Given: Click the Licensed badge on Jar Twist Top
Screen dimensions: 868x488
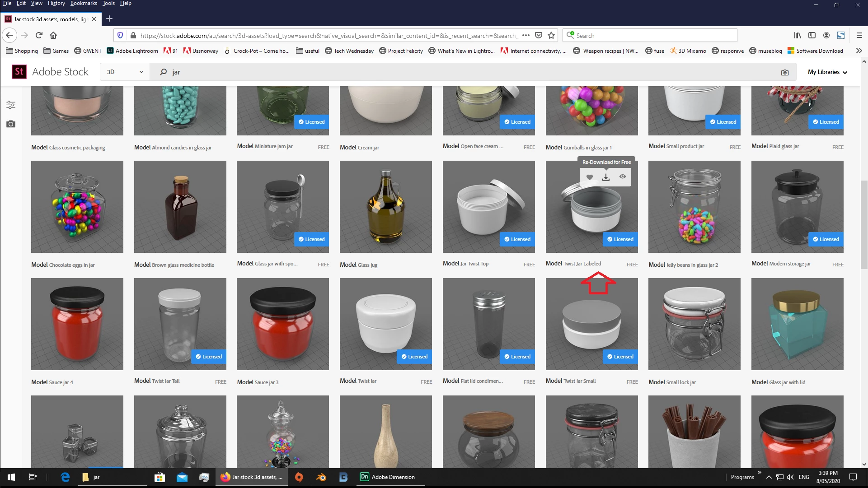Looking at the screenshot, I should pyautogui.click(x=517, y=239).
